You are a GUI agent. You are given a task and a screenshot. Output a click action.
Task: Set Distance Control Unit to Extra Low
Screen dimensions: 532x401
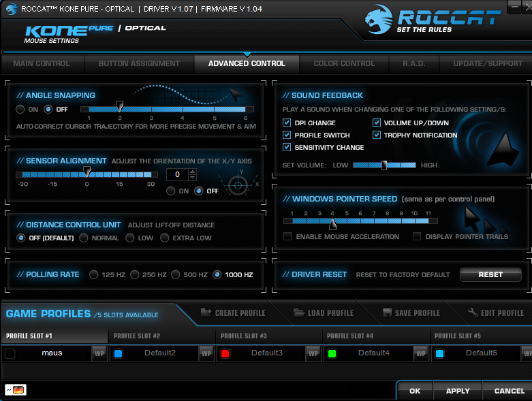(x=165, y=238)
